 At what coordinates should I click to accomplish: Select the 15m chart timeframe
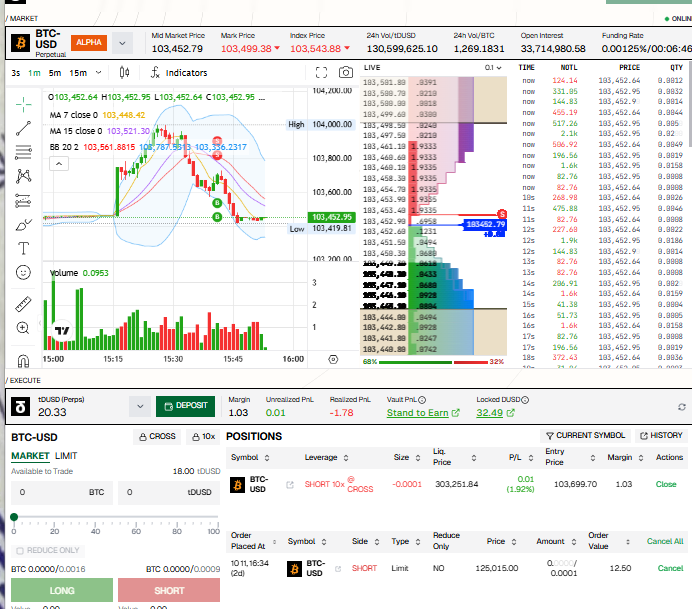[x=78, y=73]
